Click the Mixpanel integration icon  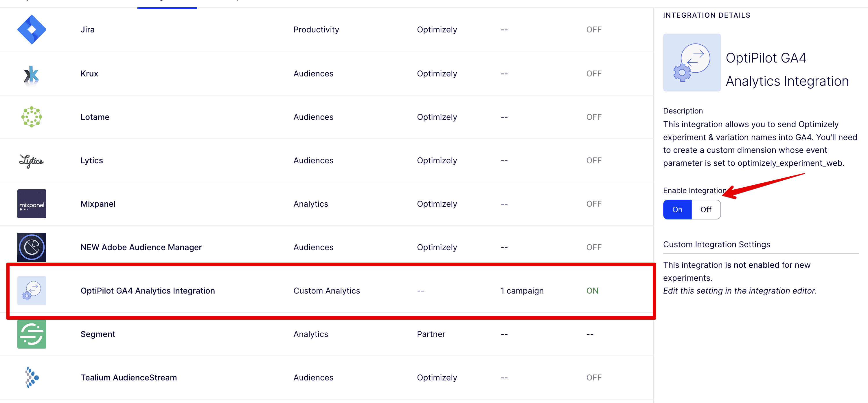tap(32, 204)
